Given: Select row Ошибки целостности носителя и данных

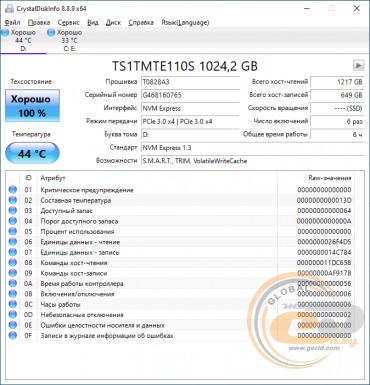Looking at the screenshot, I should point(180,325).
